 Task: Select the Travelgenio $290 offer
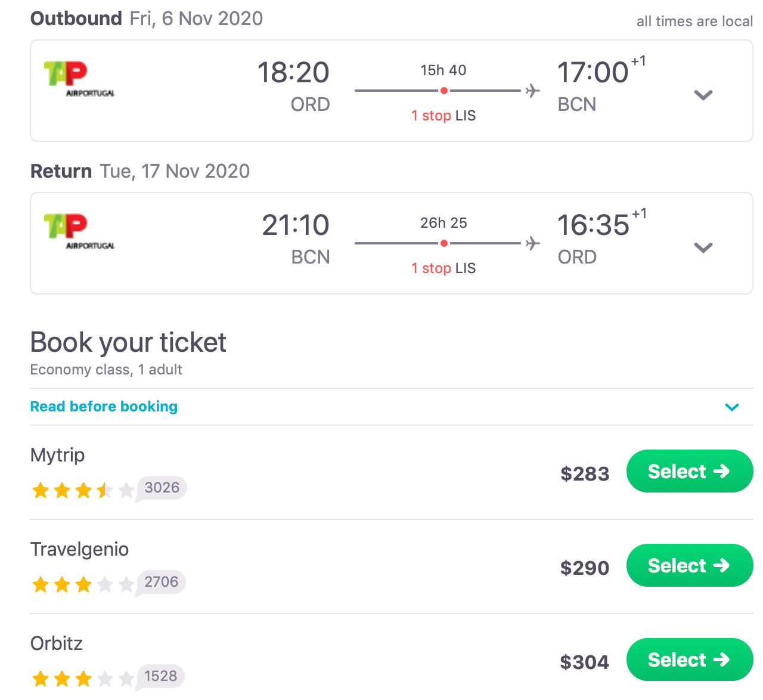click(689, 566)
